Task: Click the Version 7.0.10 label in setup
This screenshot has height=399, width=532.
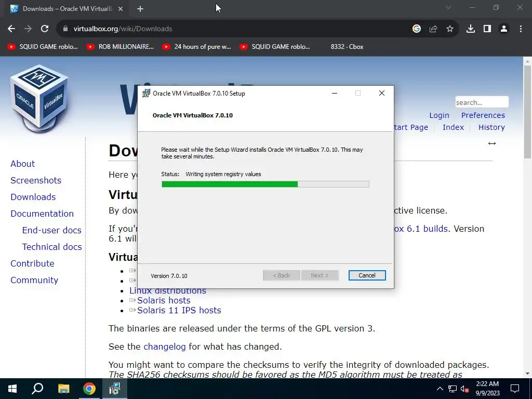Action: [169, 276]
